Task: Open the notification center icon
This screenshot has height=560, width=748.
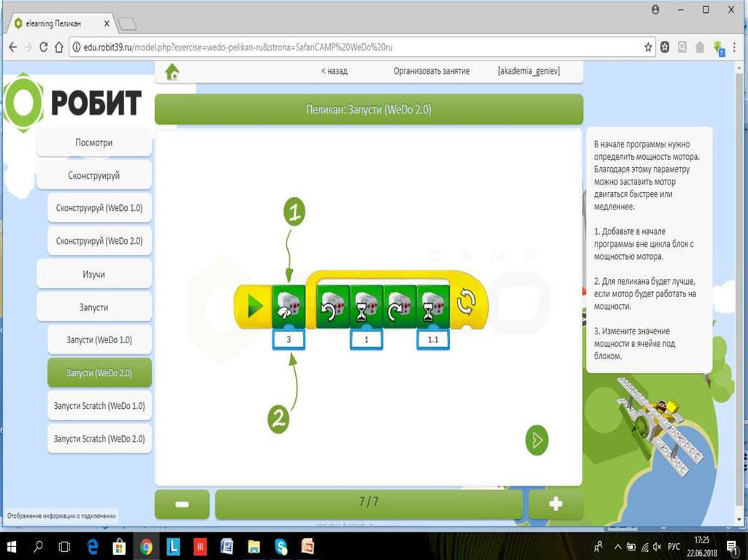Action: click(x=732, y=547)
